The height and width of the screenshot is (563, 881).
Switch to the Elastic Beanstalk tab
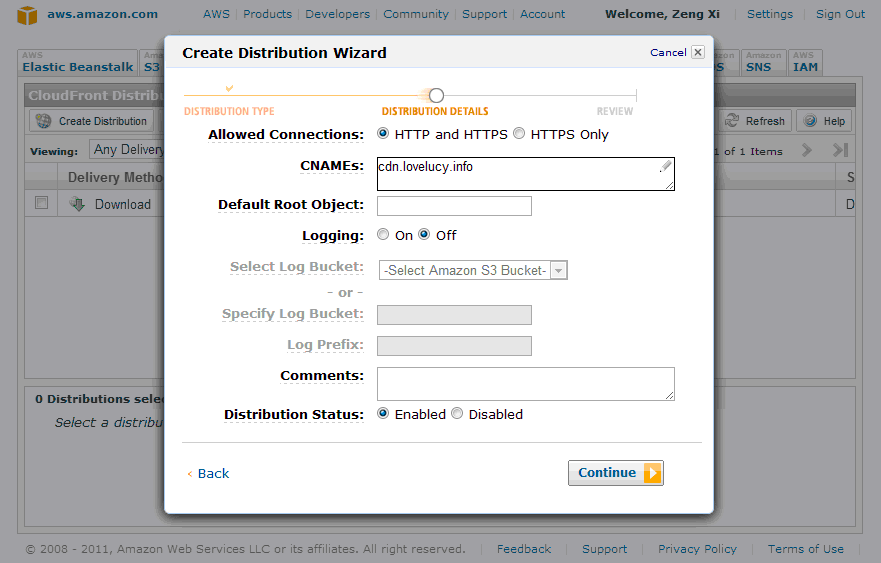78,62
